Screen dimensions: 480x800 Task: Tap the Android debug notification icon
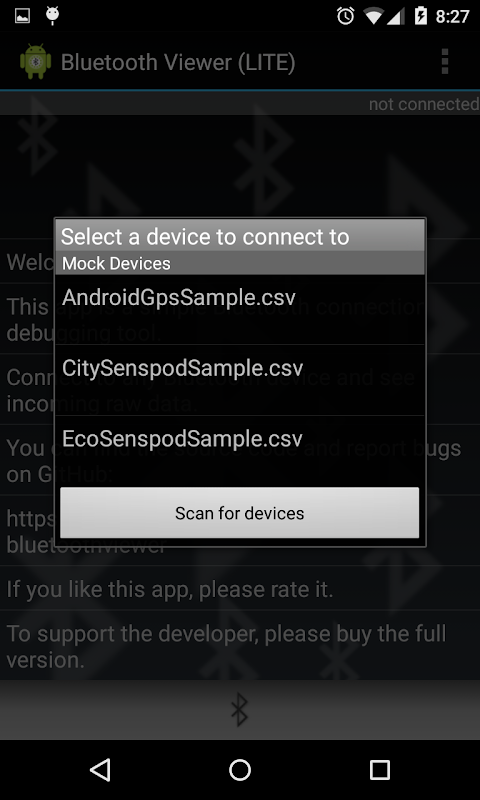[x=52, y=16]
